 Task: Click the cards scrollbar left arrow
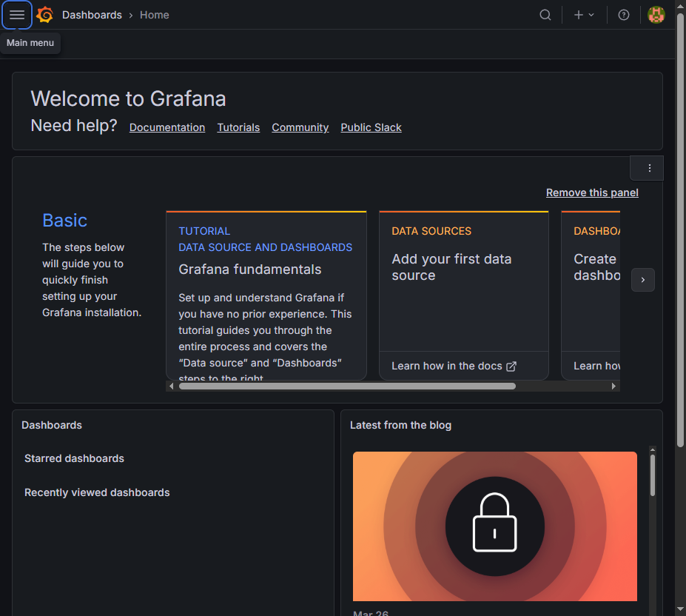(x=172, y=386)
